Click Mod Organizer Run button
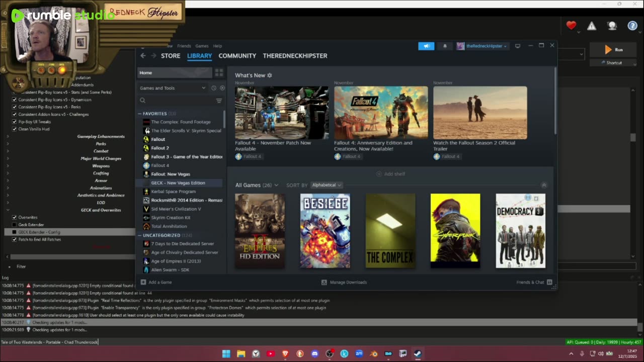Screen dimensions: 644x362 tap(614, 50)
